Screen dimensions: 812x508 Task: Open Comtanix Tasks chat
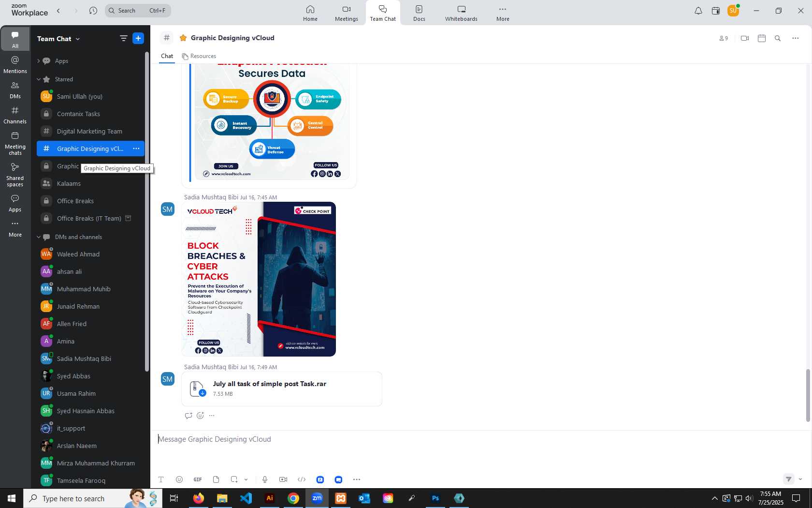pyautogui.click(x=90, y=114)
